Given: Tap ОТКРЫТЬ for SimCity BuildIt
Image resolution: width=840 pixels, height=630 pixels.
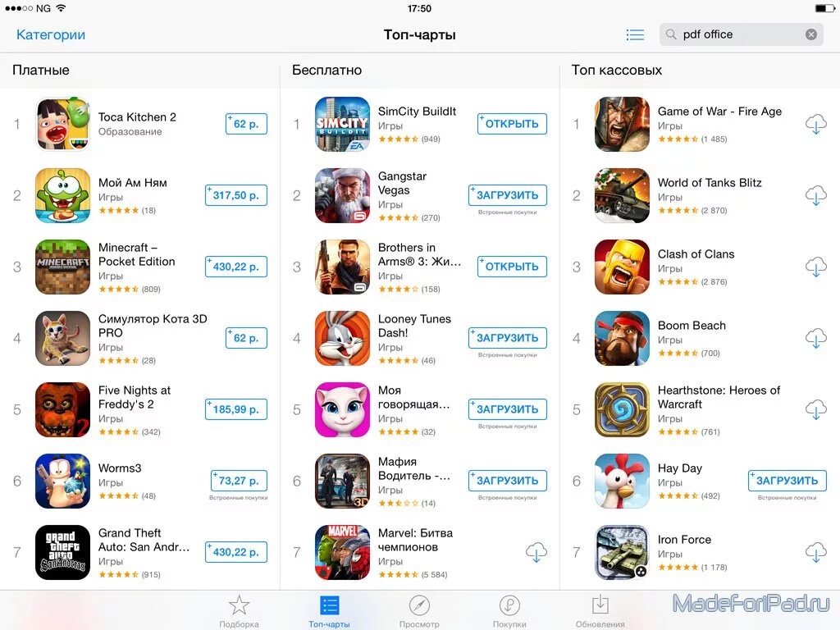Looking at the screenshot, I should [512, 124].
